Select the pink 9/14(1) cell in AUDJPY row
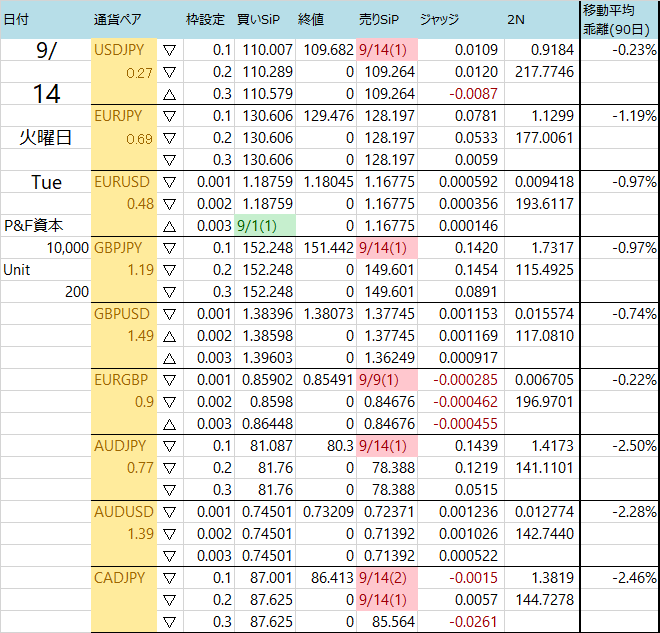This screenshot has height=633, width=660. pos(387,446)
